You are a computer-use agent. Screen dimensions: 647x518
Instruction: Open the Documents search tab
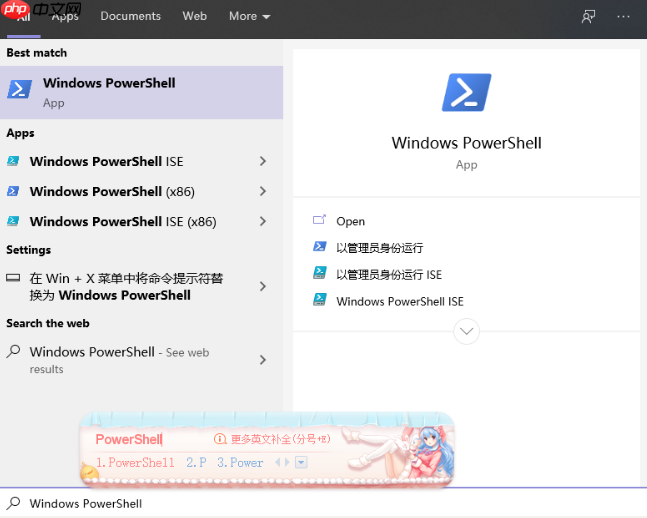point(130,16)
